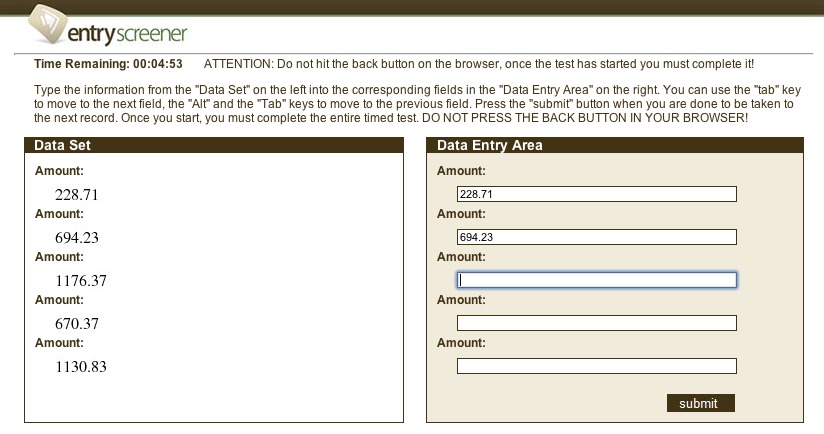Click the first Amount label in Data Set
The width and height of the screenshot is (824, 434).
[58, 171]
